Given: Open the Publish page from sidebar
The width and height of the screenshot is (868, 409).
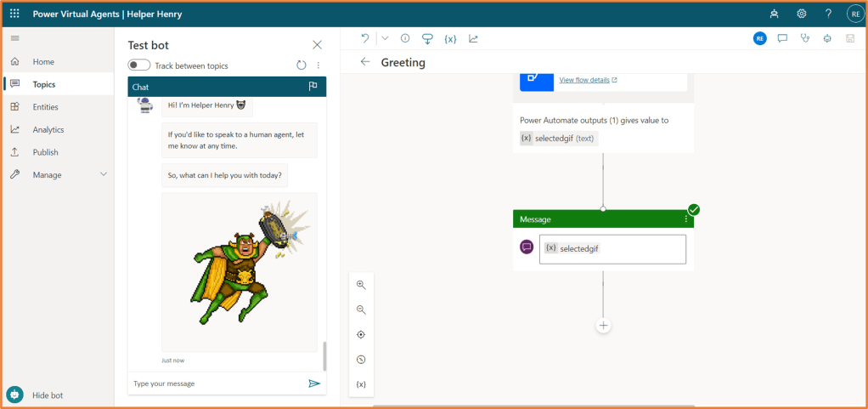Looking at the screenshot, I should click(x=45, y=152).
